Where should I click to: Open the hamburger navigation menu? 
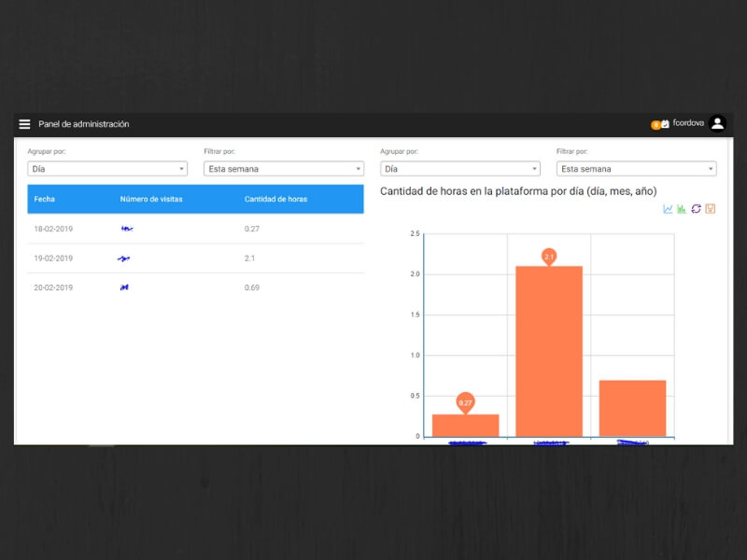pyautogui.click(x=24, y=124)
